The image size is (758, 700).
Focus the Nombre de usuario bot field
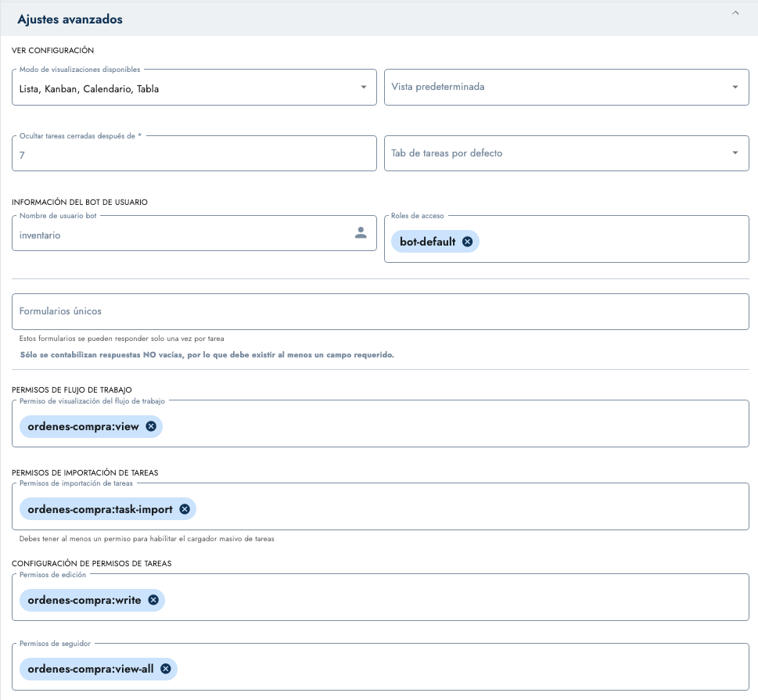pyautogui.click(x=172, y=235)
